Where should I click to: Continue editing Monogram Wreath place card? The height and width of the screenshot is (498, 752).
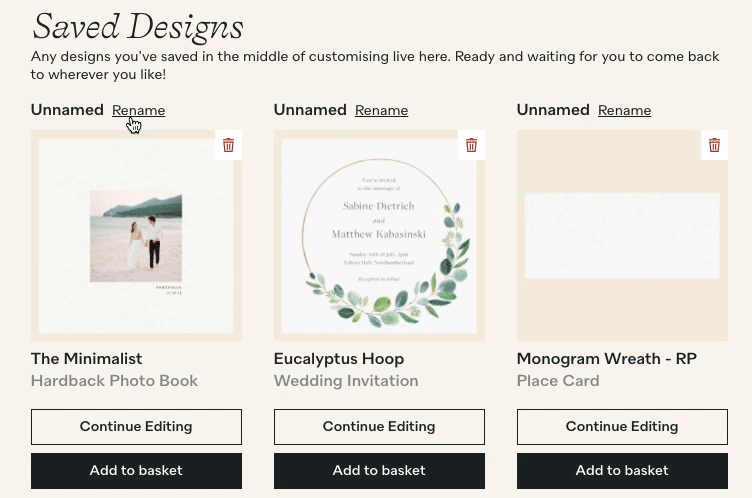pyautogui.click(x=622, y=427)
